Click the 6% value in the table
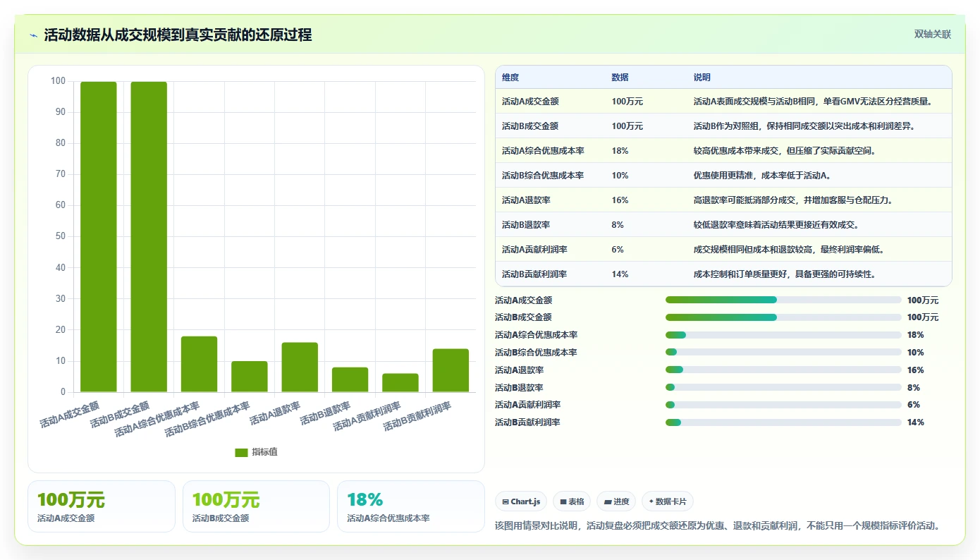This screenshot has width=980, height=560. (618, 250)
